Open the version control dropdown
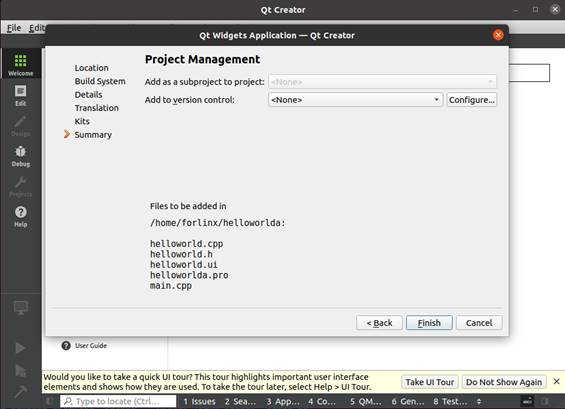The width and height of the screenshot is (565, 409). tap(355, 100)
